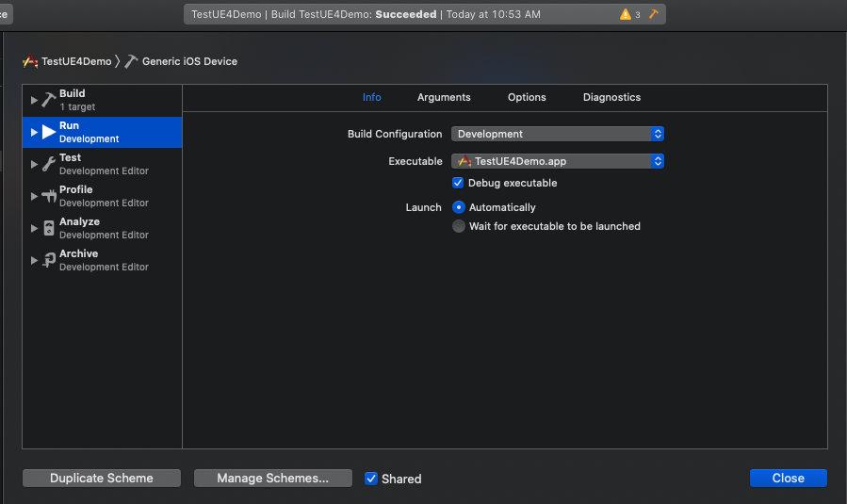Select the Automatically launch radio button
Screen dimensions: 847x504
[x=459, y=207]
